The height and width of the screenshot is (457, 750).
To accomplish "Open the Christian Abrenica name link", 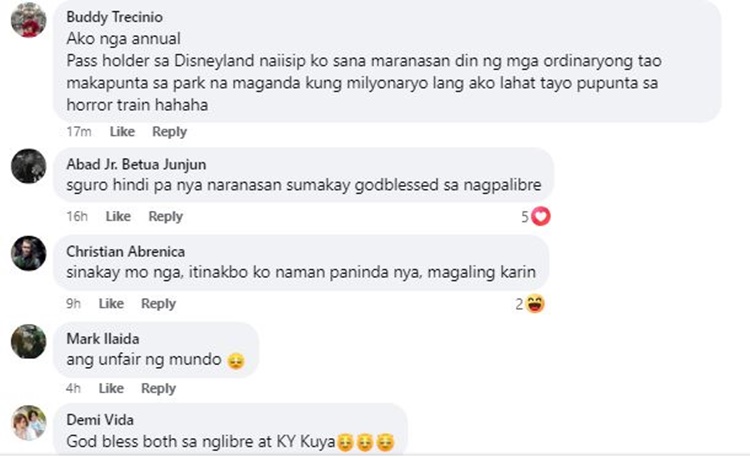I will 125,251.
